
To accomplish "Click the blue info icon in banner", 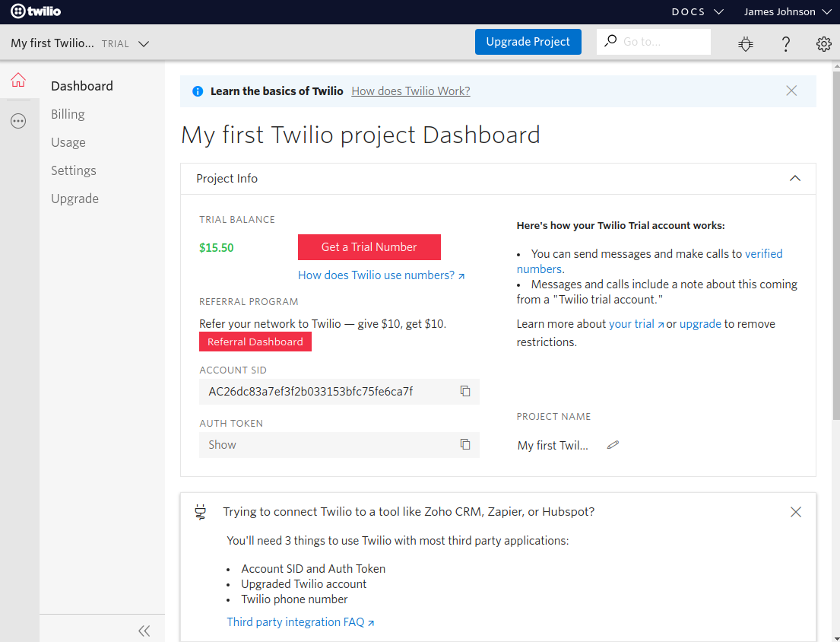I will (198, 91).
